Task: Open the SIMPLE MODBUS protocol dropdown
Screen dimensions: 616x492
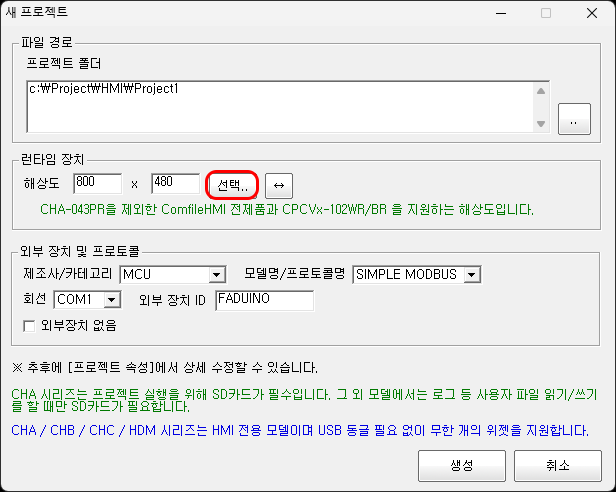Action: coord(472,274)
